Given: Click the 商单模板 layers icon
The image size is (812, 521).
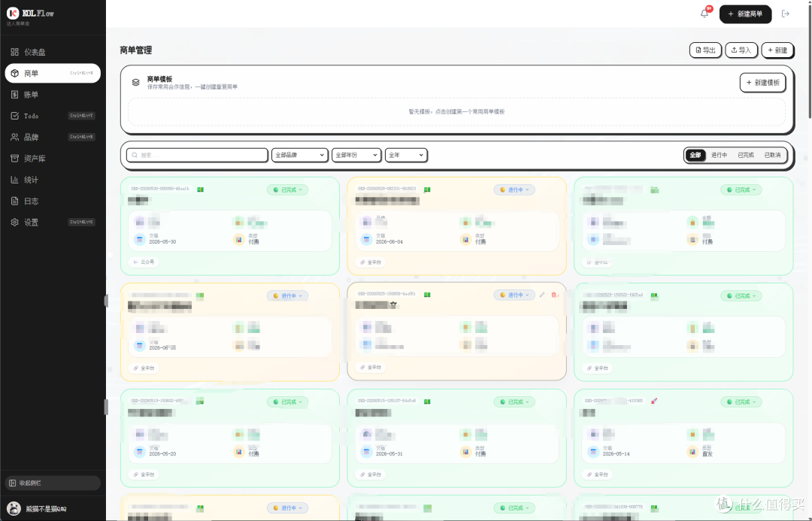Looking at the screenshot, I should [x=135, y=83].
